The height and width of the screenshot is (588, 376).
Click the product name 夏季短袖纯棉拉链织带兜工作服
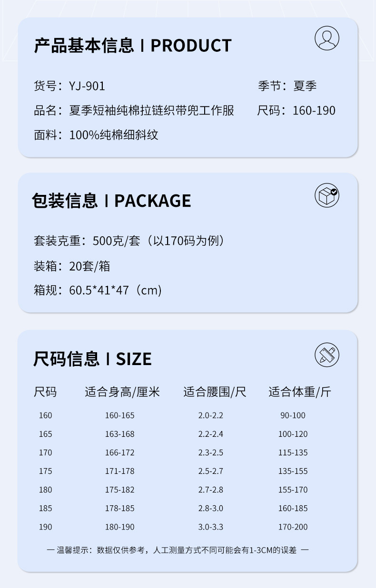tap(152, 110)
